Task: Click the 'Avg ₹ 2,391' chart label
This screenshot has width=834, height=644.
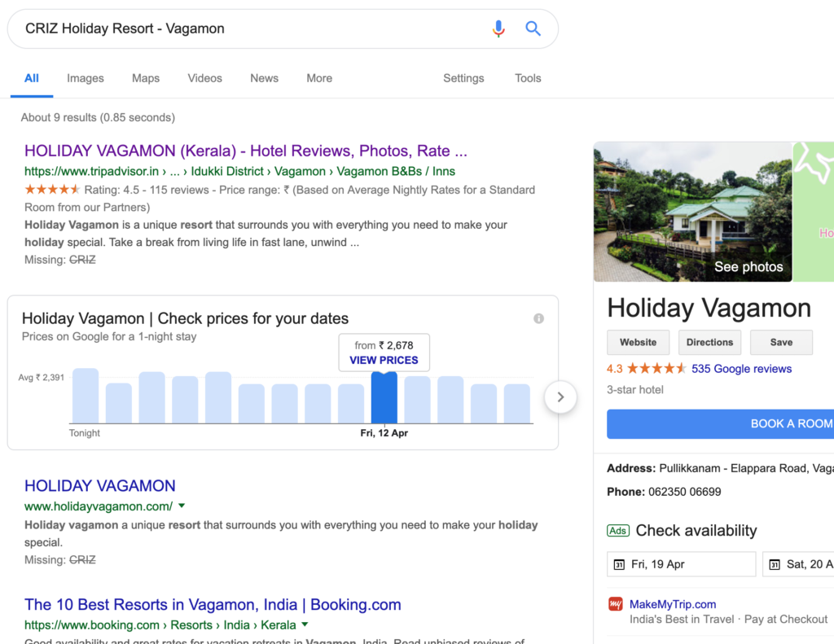Action: click(x=42, y=378)
